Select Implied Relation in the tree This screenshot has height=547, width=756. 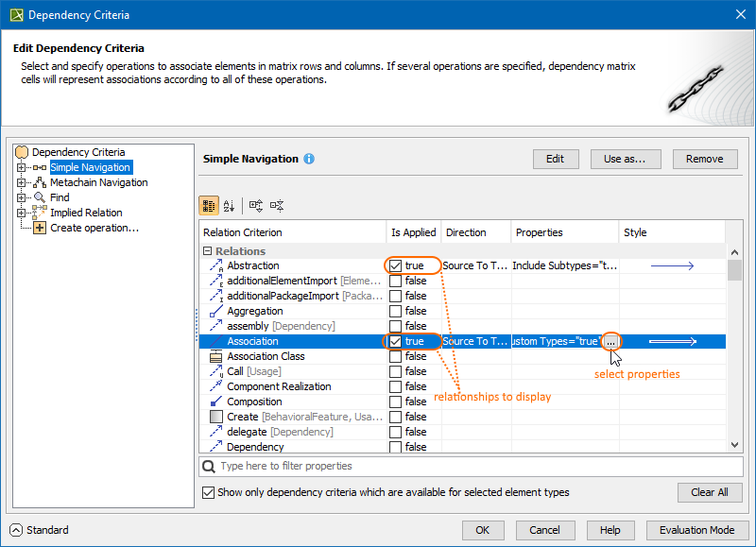pyautogui.click(x=86, y=213)
